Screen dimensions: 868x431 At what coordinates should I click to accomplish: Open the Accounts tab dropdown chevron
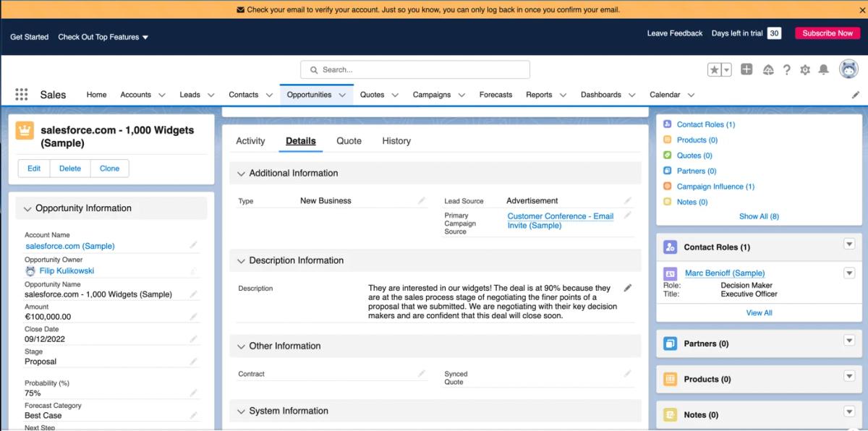click(x=162, y=95)
